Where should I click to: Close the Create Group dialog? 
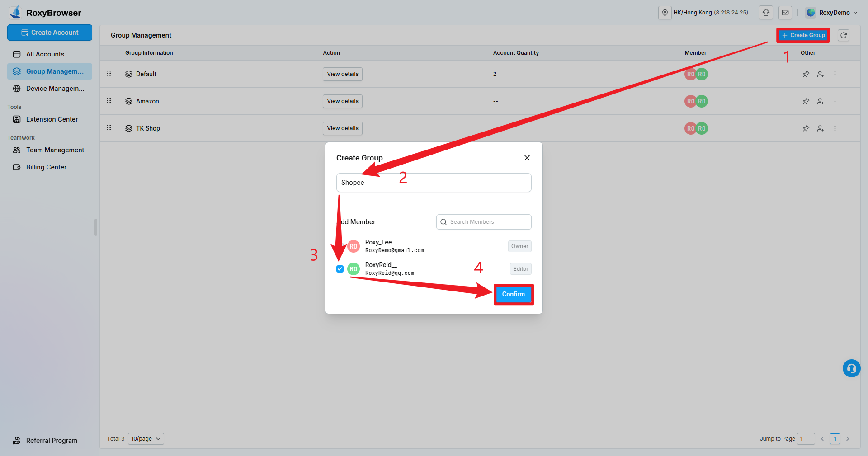point(527,158)
